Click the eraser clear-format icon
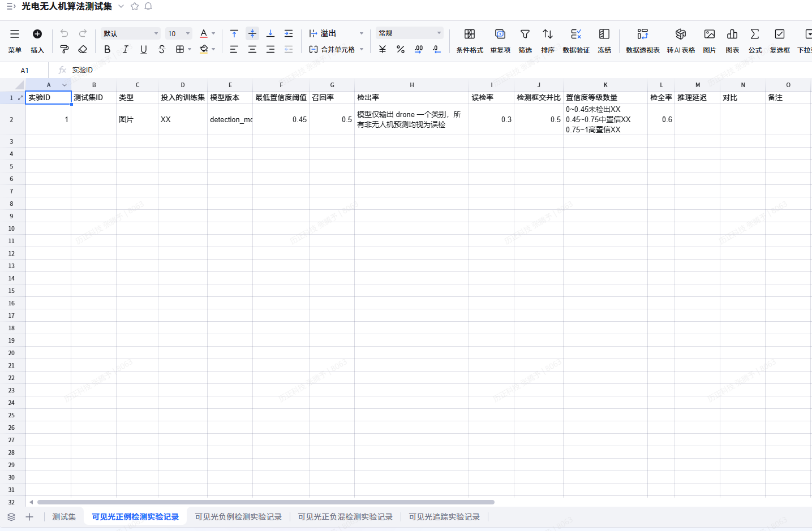This screenshot has height=531, width=812. (x=83, y=49)
